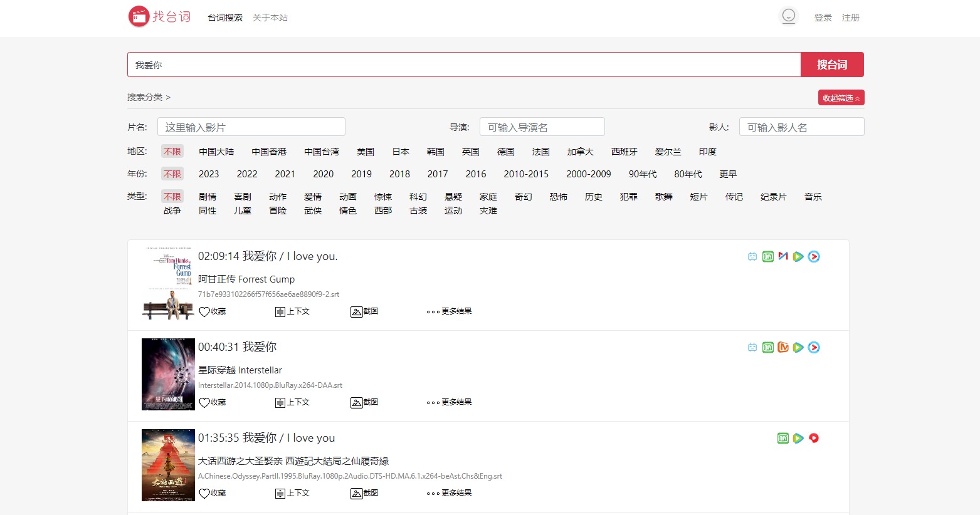Image resolution: width=980 pixels, height=515 pixels.
Task: Open Tencent Video link for Forrest Gump
Action: [x=798, y=256]
